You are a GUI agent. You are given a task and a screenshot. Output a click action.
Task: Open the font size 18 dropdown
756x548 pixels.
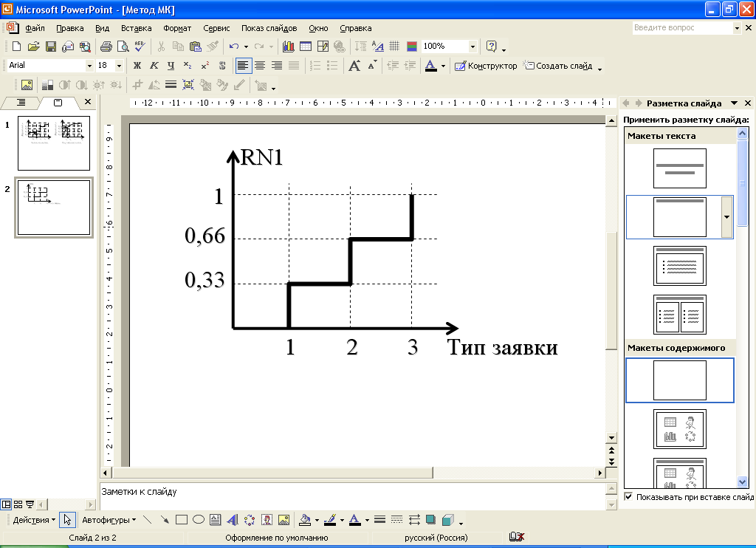119,66
